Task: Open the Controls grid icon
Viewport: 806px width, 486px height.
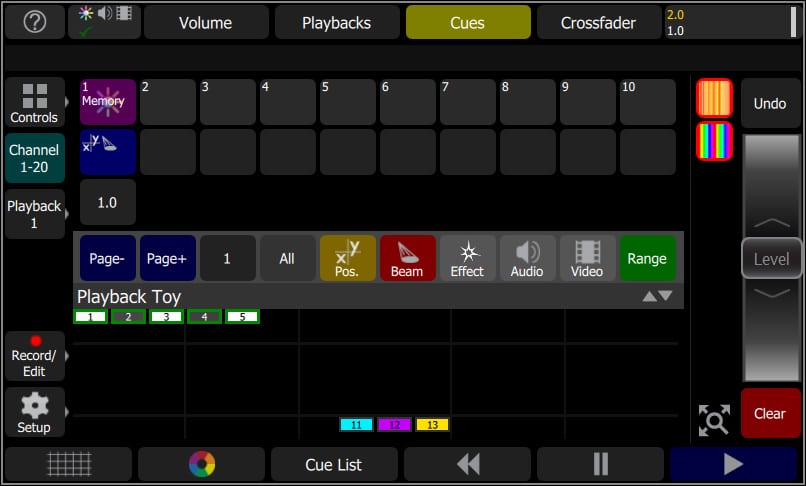Action: coord(35,103)
